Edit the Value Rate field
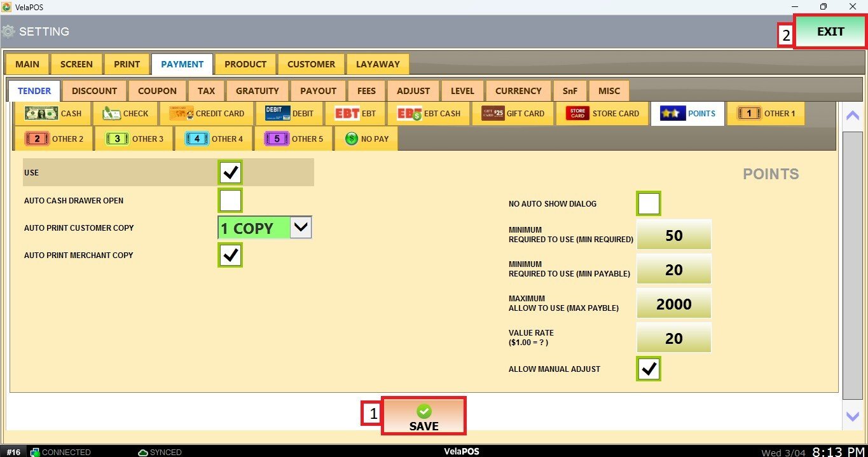This screenshot has height=457, width=868. [673, 338]
